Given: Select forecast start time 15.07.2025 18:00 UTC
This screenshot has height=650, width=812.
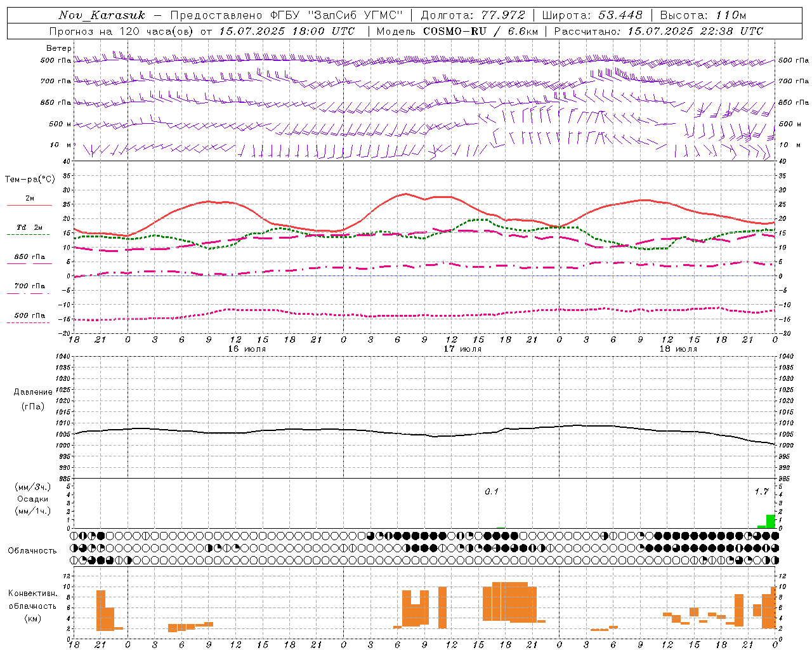Looking at the screenshot, I should click(x=287, y=31).
